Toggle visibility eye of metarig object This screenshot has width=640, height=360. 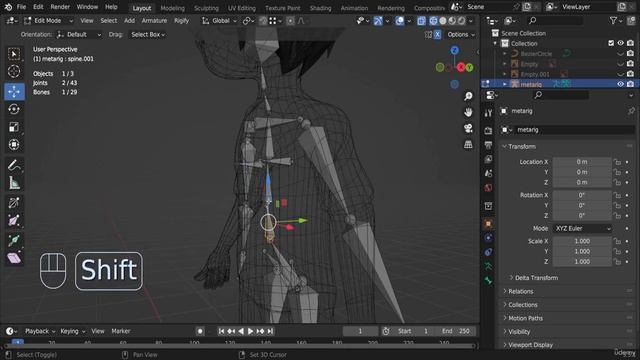pos(620,84)
